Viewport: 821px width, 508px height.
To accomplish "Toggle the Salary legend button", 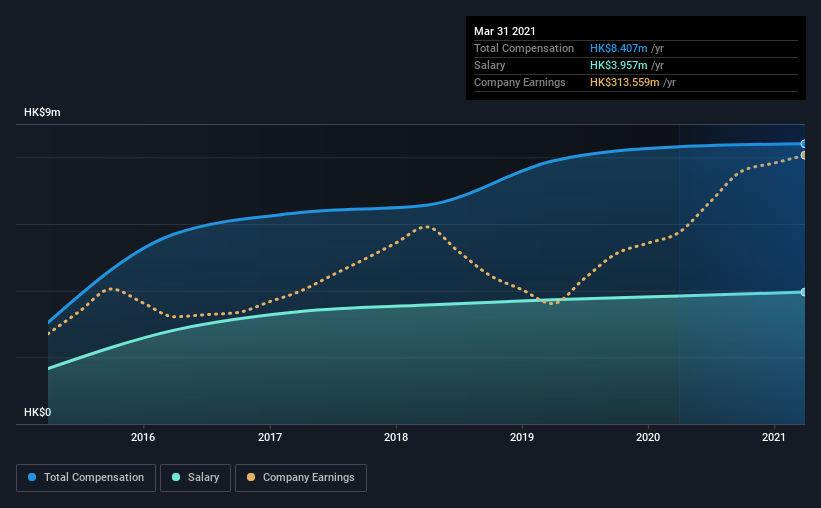I will (x=195, y=478).
